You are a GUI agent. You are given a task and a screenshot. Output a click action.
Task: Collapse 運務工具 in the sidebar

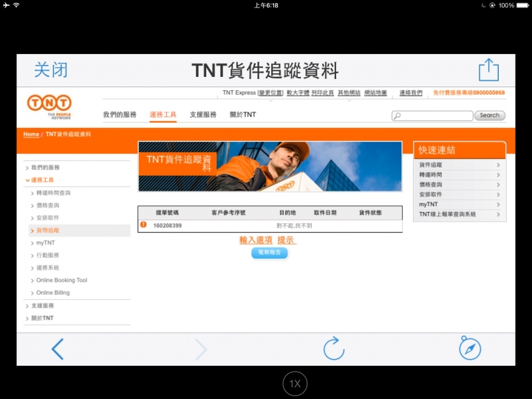tap(42, 180)
